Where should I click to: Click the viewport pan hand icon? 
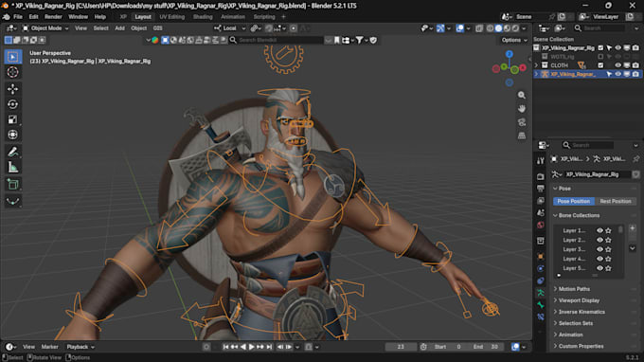tap(522, 108)
